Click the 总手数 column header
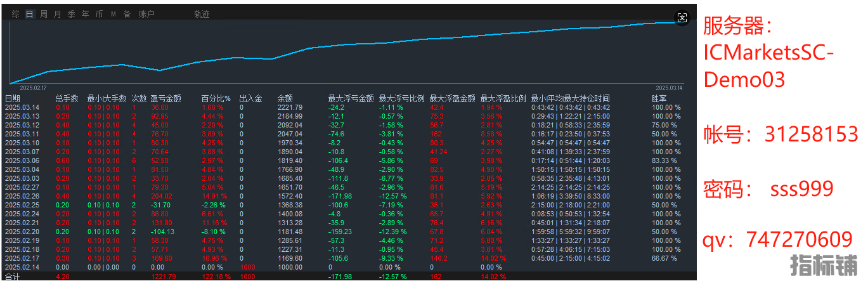Viewport: 868px width, 281px height. [67, 98]
